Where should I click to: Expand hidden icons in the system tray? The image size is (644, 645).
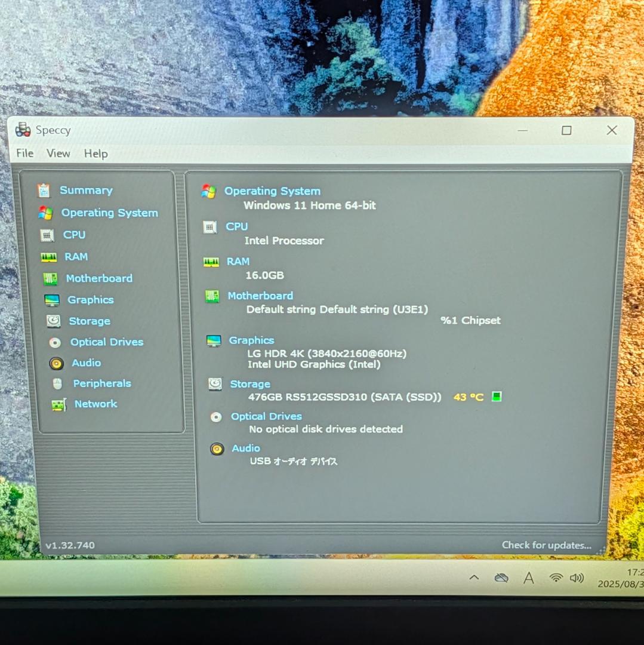pyautogui.click(x=473, y=578)
